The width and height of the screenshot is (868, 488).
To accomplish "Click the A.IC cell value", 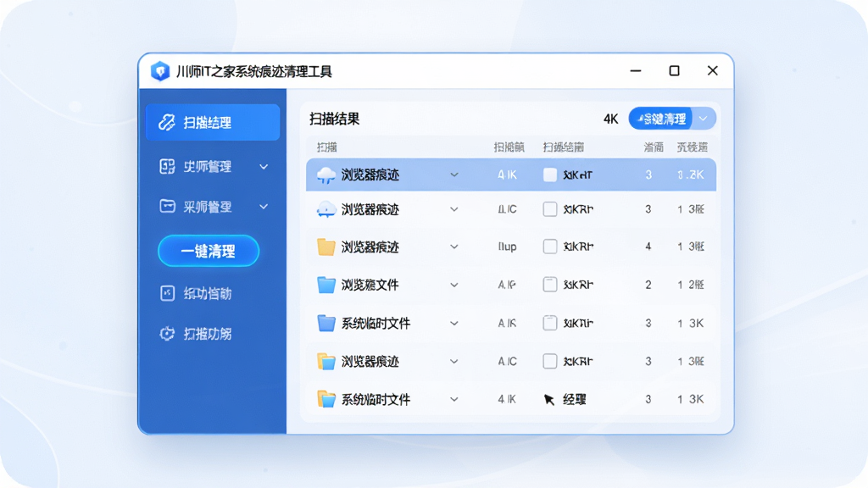I will pos(507,361).
